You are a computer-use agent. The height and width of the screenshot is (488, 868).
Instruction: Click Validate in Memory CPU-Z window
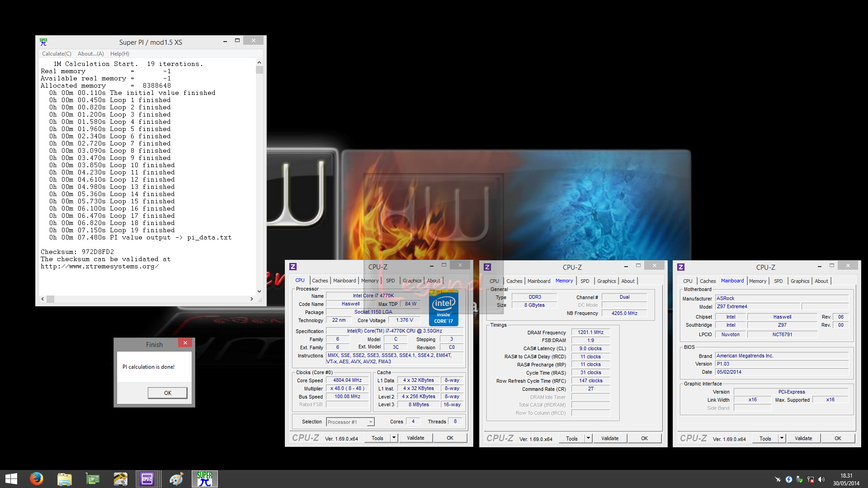coord(610,438)
